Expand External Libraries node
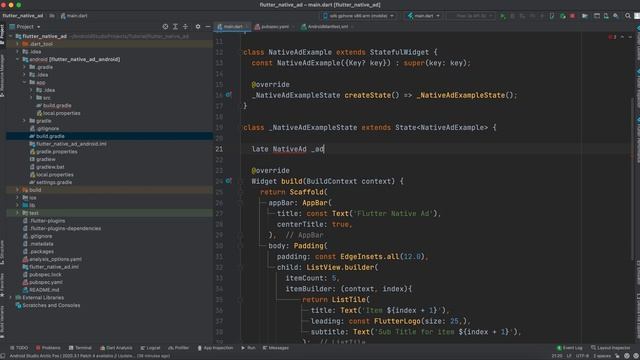Image resolution: width=640 pixels, height=360 pixels. tap(11, 298)
